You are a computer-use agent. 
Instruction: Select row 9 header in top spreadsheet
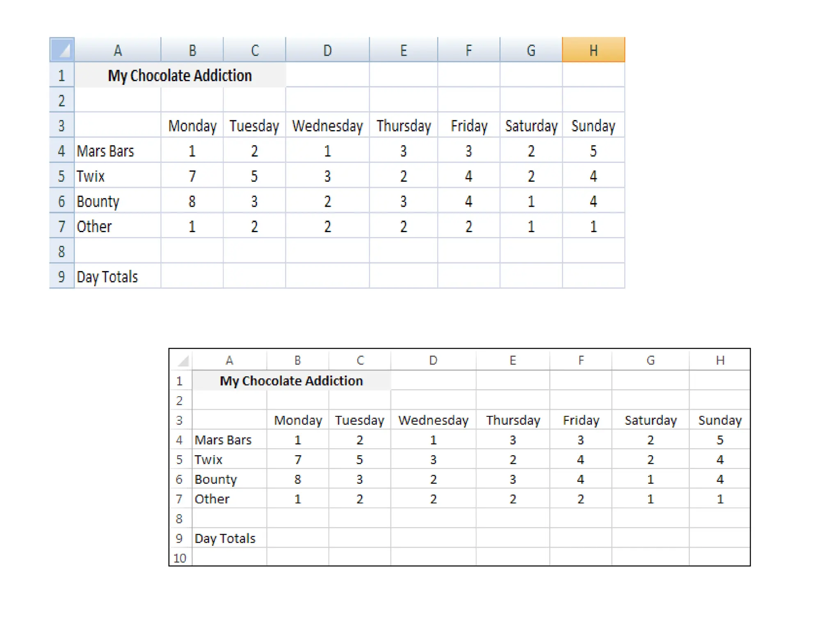pyautogui.click(x=62, y=276)
